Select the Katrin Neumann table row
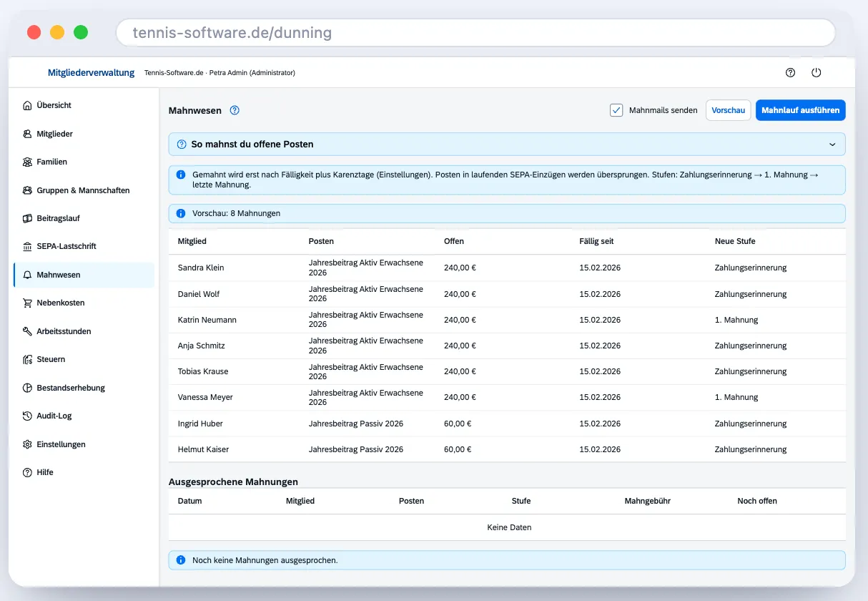The width and height of the screenshot is (868, 601). point(507,320)
